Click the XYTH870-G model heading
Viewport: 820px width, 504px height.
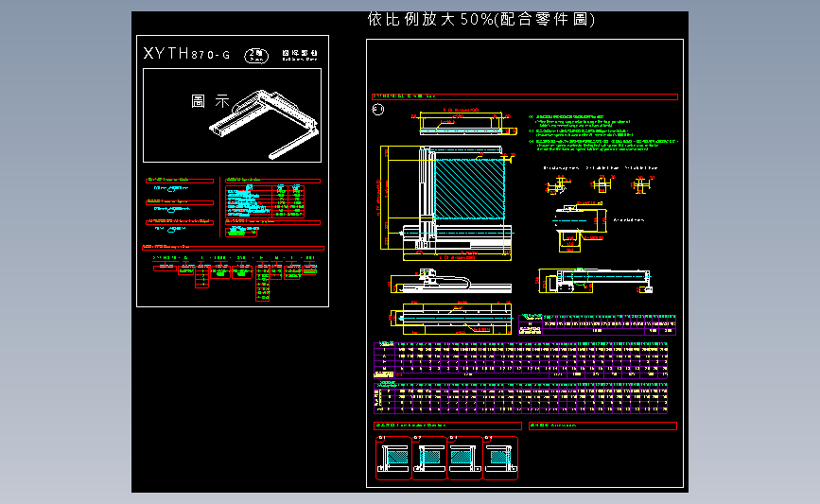point(186,54)
